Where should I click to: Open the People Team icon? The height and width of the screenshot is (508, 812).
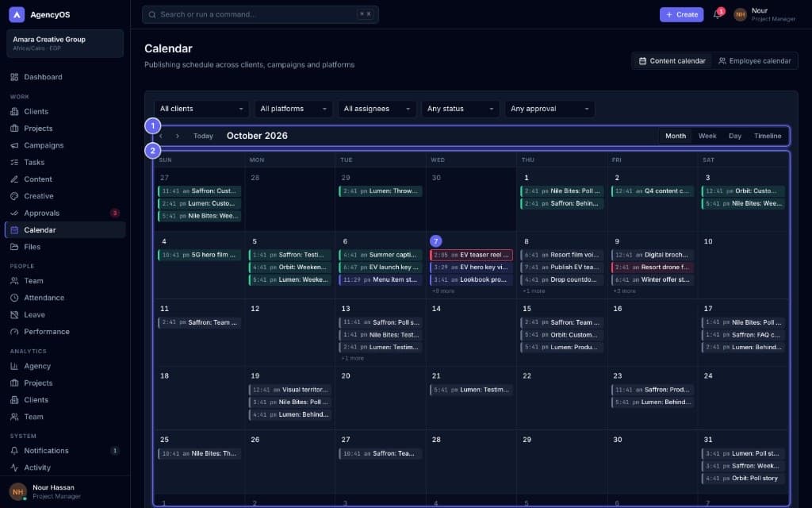click(x=14, y=281)
